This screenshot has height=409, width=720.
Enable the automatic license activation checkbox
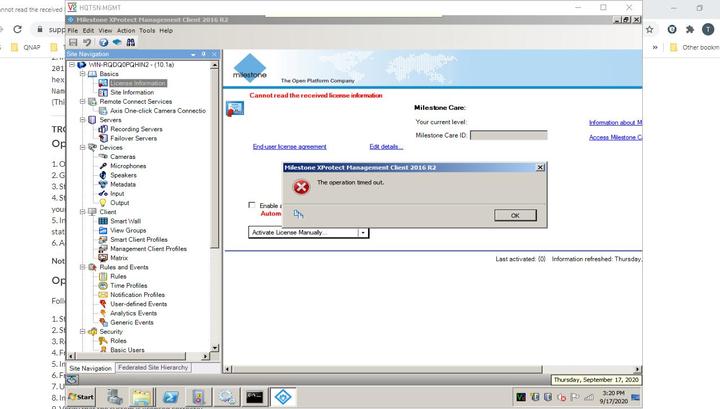252,205
